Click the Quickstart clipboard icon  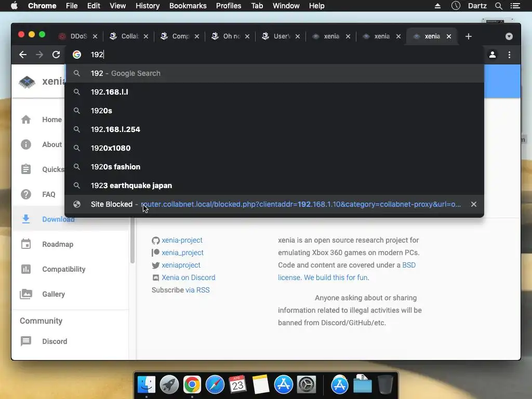pyautogui.click(x=26, y=169)
